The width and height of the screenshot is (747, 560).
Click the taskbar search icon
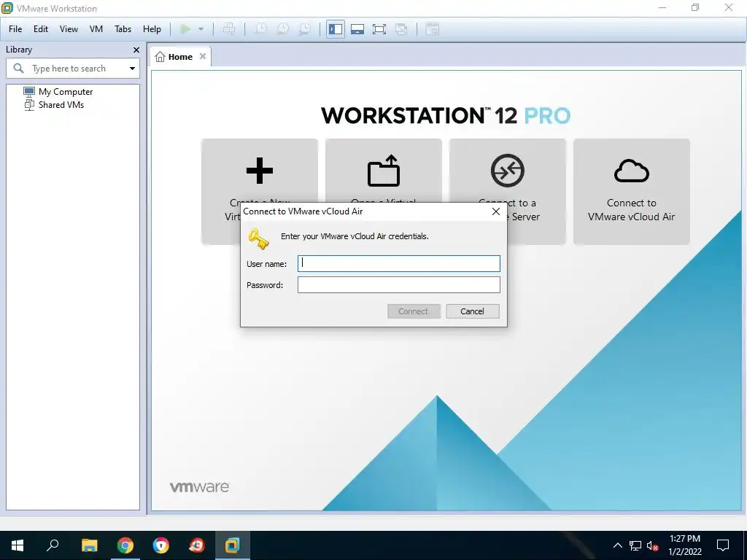pos(53,545)
